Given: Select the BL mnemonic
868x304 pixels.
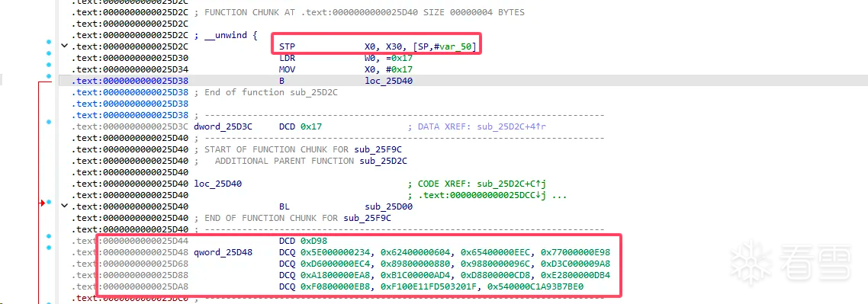Looking at the screenshot, I should pos(284,206).
